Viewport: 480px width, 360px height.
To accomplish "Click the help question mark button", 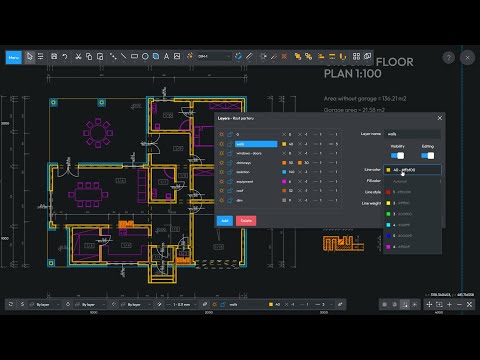I will [x=449, y=58].
